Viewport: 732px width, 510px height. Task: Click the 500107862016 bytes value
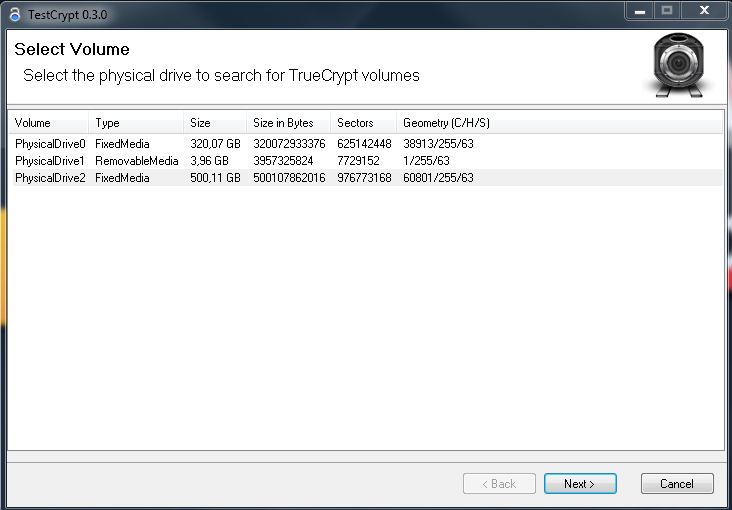point(289,177)
